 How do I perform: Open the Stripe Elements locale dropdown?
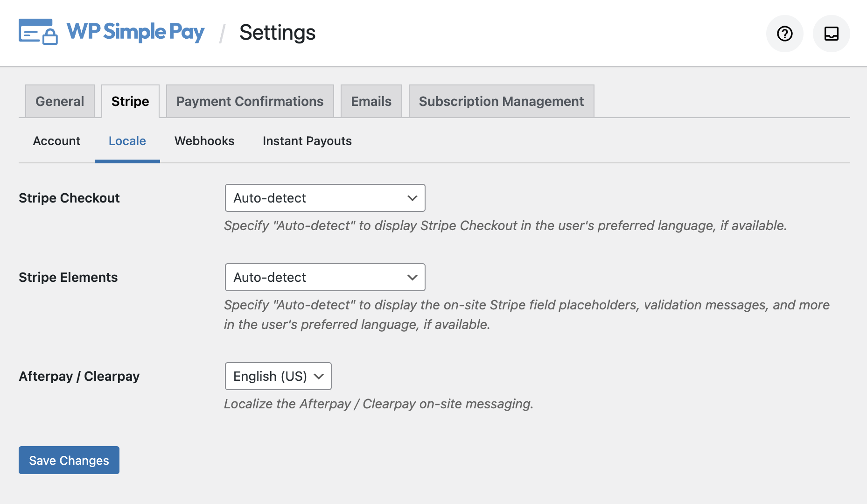pyautogui.click(x=325, y=277)
